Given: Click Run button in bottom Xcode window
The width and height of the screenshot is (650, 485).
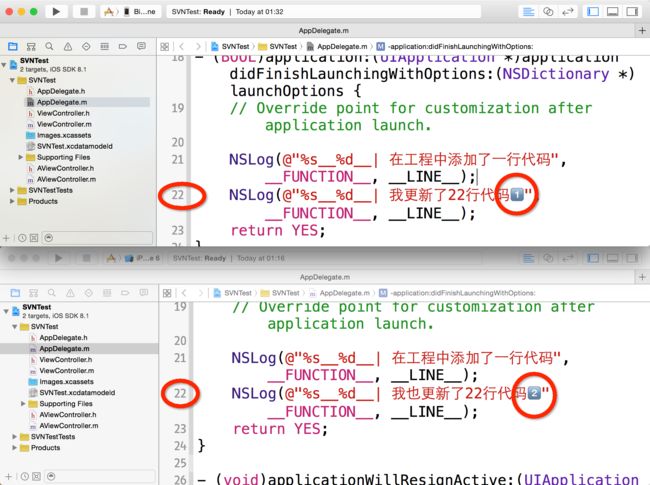Looking at the screenshot, I should [58, 258].
